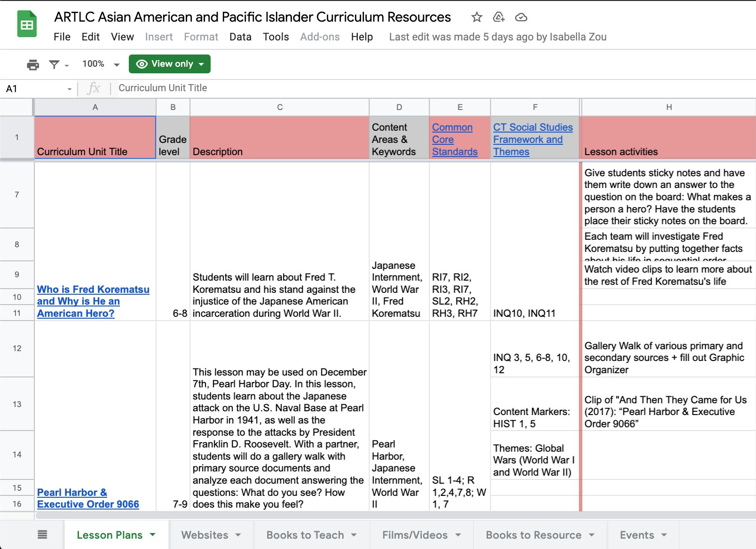
Task: Open Lesson Plans tab options arrow
Action: tap(152, 535)
